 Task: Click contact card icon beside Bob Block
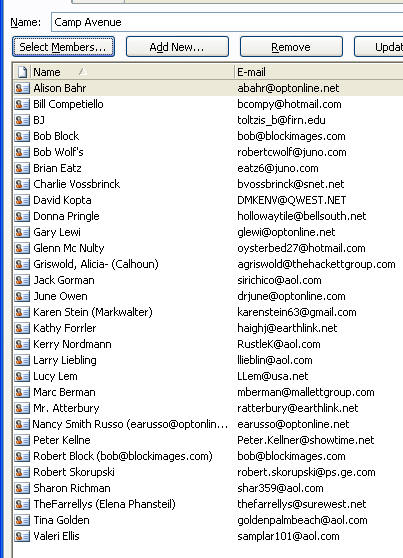point(22,136)
